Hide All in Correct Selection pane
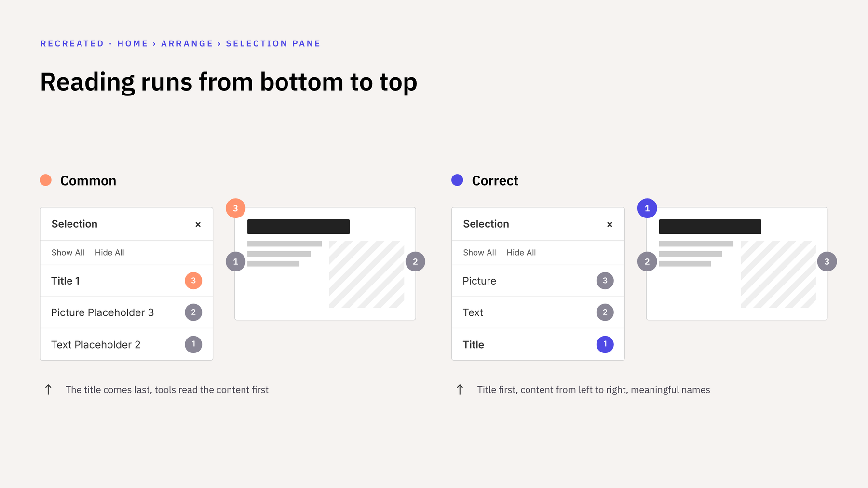The height and width of the screenshot is (488, 868). pyautogui.click(x=521, y=253)
